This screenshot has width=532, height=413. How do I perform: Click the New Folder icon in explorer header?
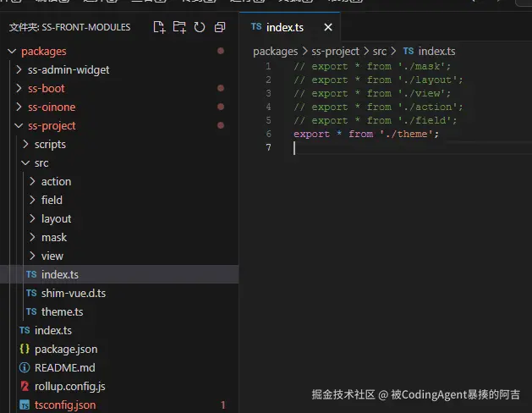tap(179, 27)
